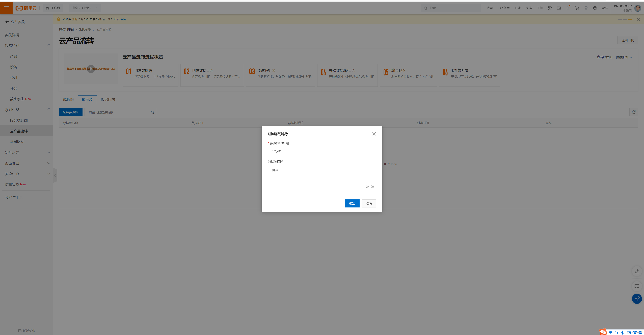This screenshot has width=644, height=335.
Task: Open the hamburger main menu
Action: (x=6, y=8)
